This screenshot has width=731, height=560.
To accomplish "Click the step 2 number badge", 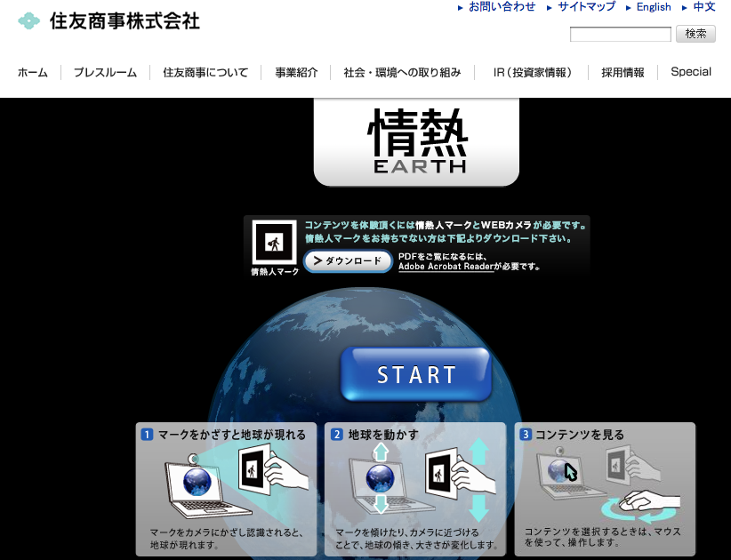I will pyautogui.click(x=336, y=435).
